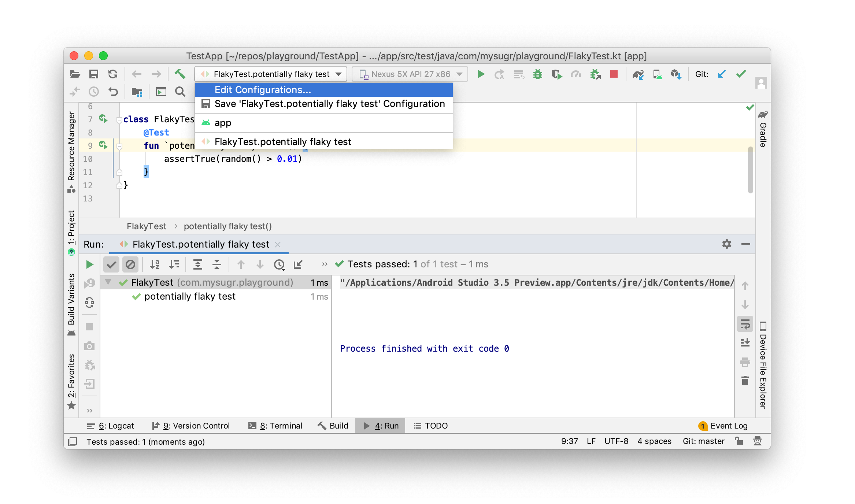The image size is (855, 504).
Task: Click the Git commit green checkmark
Action: pos(741,74)
